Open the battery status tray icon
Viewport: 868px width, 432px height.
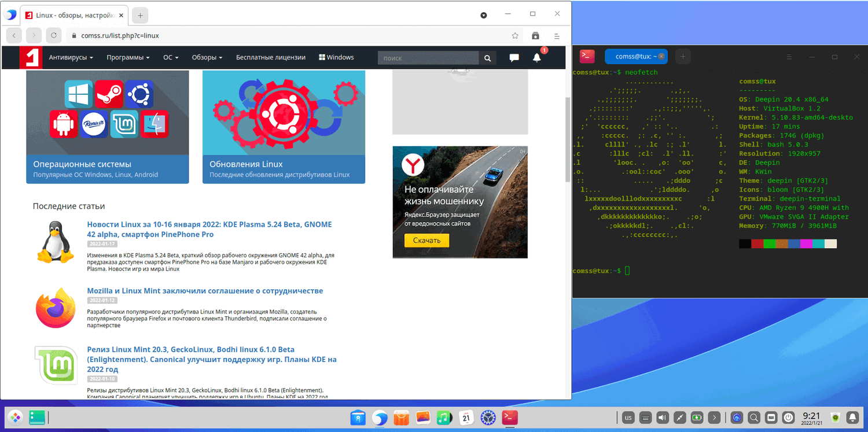coord(697,417)
